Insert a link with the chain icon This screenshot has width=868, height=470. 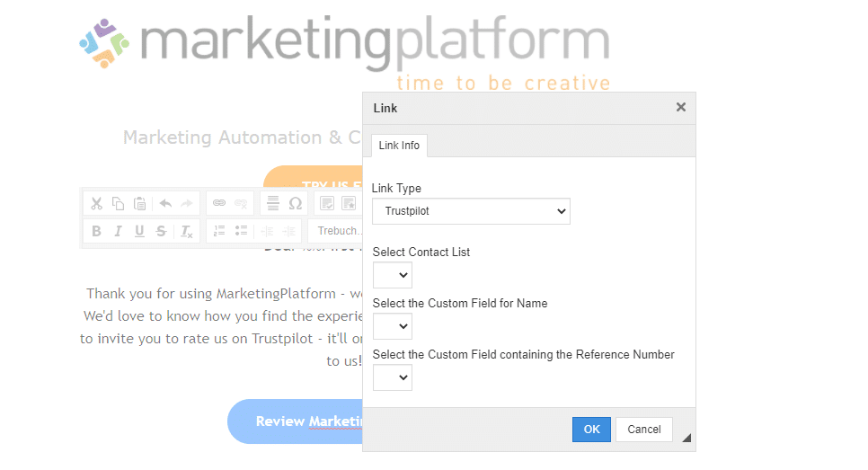point(219,203)
